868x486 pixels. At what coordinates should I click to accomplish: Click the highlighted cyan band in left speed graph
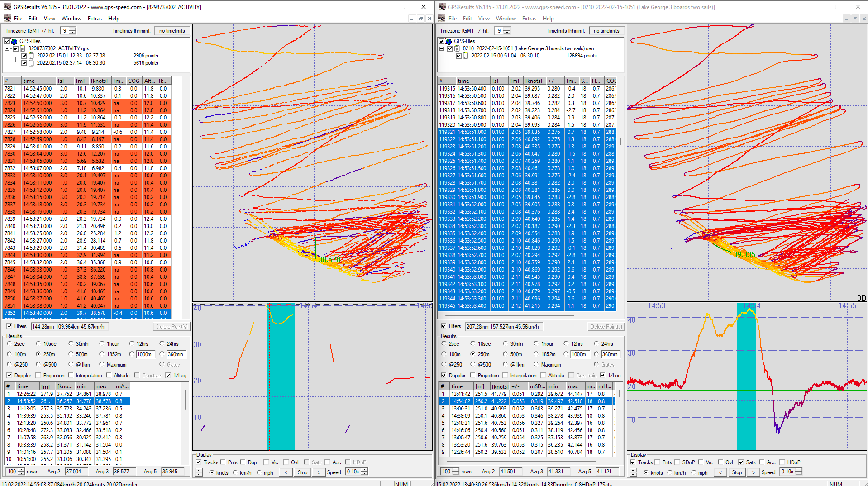(x=281, y=376)
